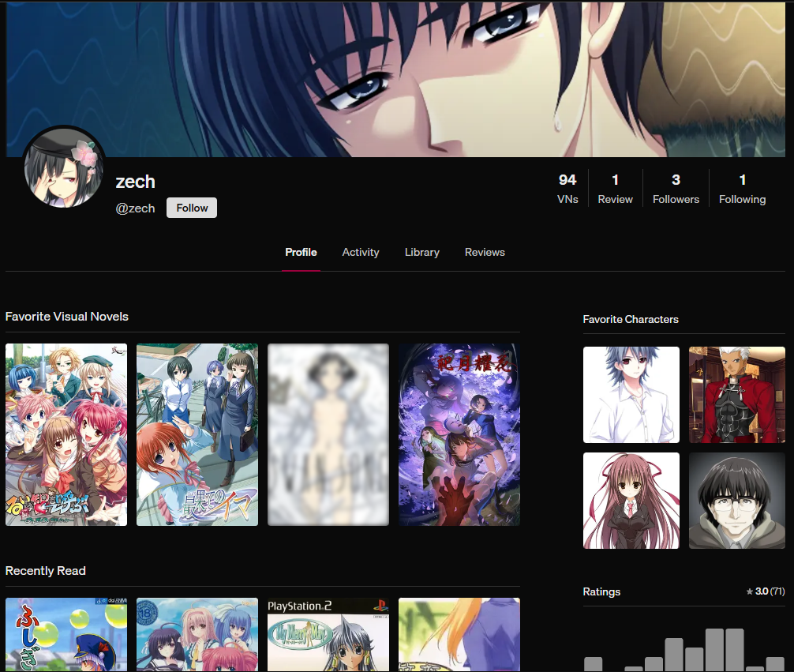Image resolution: width=794 pixels, height=672 pixels.
Task: Open recently read cover with 18 badge
Action: point(197,635)
